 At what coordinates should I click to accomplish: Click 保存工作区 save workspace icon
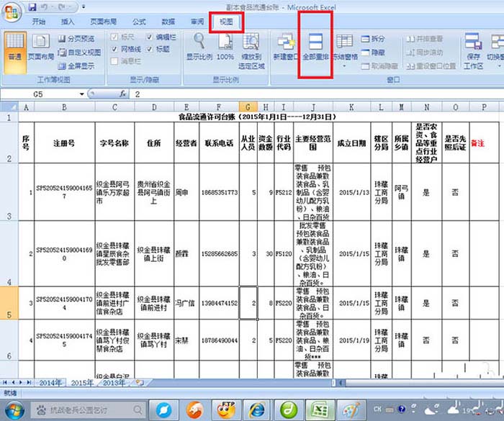tap(473, 45)
